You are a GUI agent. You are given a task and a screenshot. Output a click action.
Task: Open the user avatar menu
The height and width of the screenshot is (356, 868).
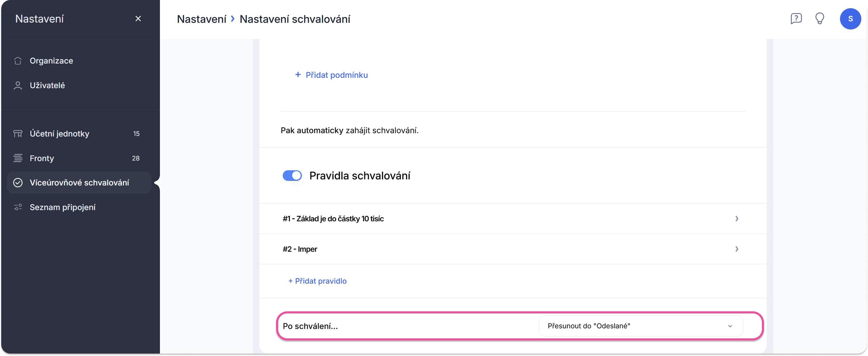pyautogui.click(x=850, y=19)
